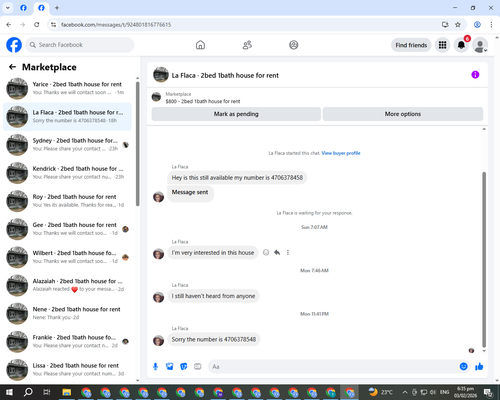The height and width of the screenshot is (400, 500).
Task: Click 'Sorry the number is 4706378548' message
Action: tap(214, 339)
